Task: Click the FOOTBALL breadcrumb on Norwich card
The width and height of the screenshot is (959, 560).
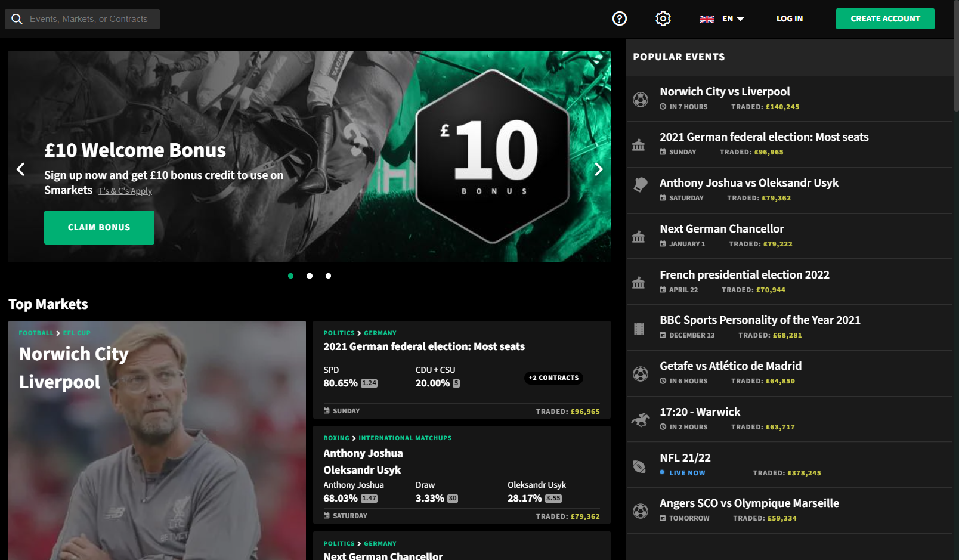Action: click(x=36, y=333)
